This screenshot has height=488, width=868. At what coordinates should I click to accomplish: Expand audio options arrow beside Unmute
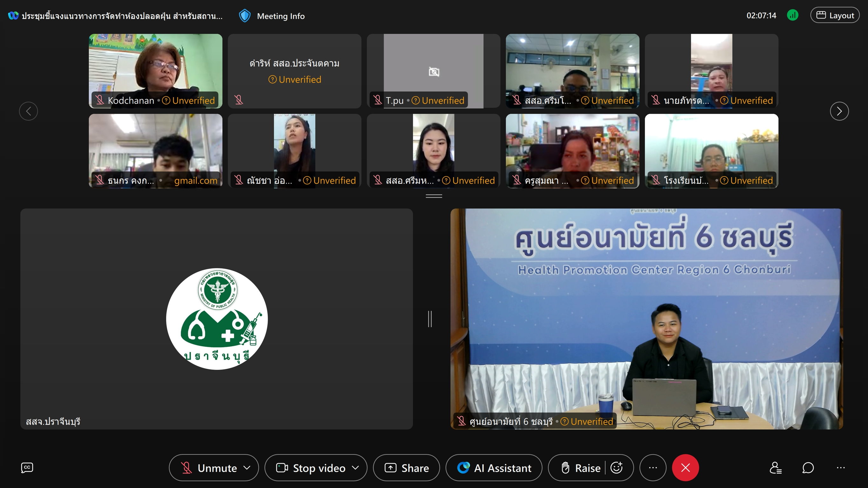click(x=247, y=467)
